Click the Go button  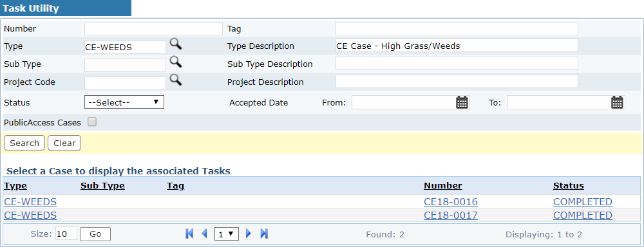coord(95,234)
